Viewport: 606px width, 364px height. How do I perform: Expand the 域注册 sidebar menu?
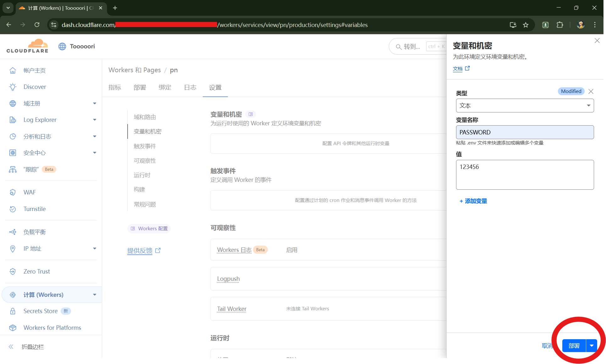94,103
